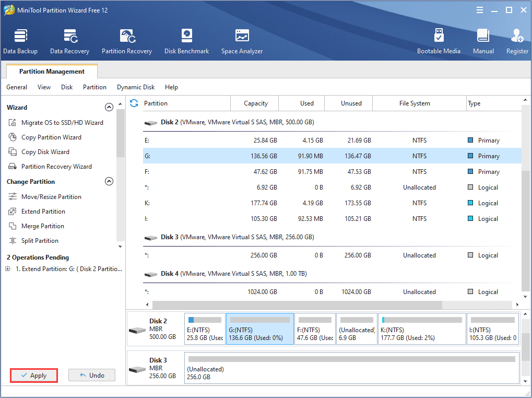
Task: Collapse the Change Partition section
Action: click(x=109, y=182)
